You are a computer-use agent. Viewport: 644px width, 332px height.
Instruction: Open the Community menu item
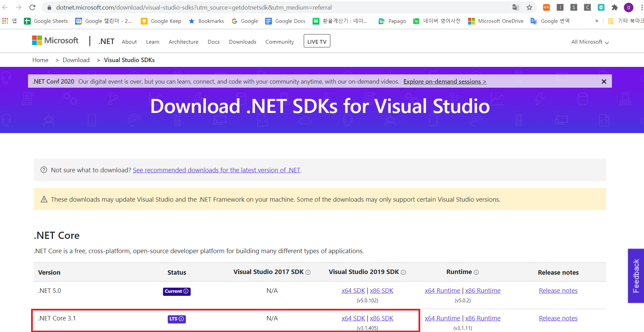pyautogui.click(x=279, y=42)
